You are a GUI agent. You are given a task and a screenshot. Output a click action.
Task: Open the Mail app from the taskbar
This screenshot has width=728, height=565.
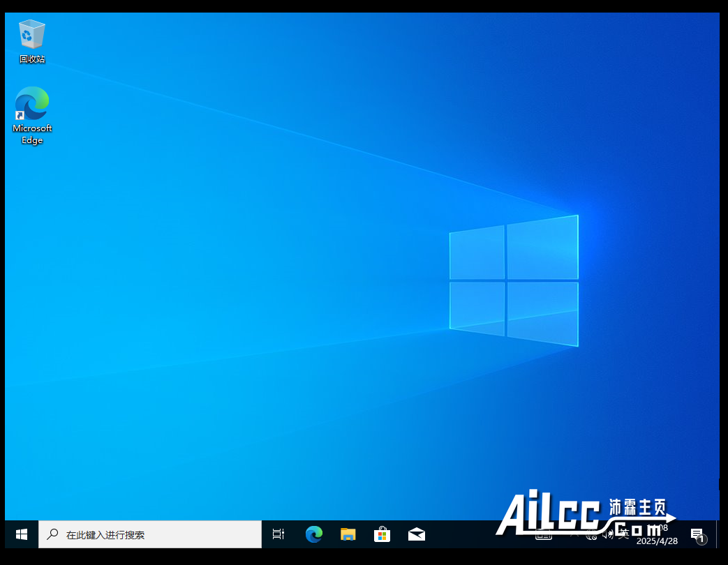417,534
